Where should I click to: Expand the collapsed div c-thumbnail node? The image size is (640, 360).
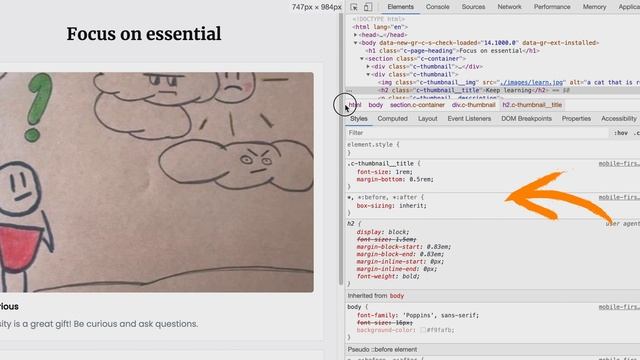(x=368, y=67)
